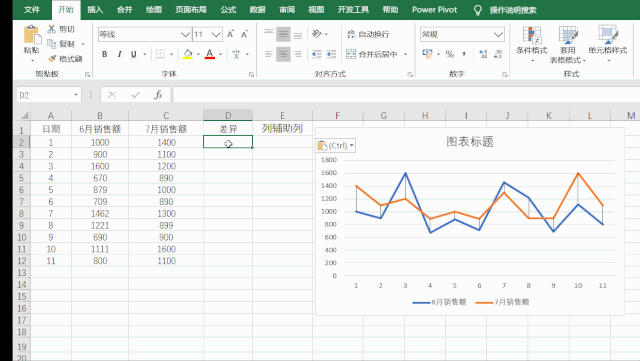
Task: Click inside the formula bar
Action: pos(406,95)
